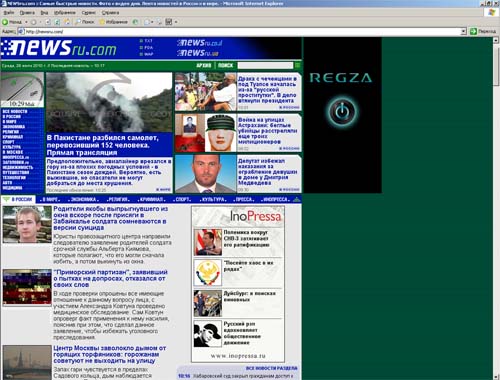This screenshot has height=380, width=500.
Task: Click the Edit page toolbar icon
Action: 169,22
